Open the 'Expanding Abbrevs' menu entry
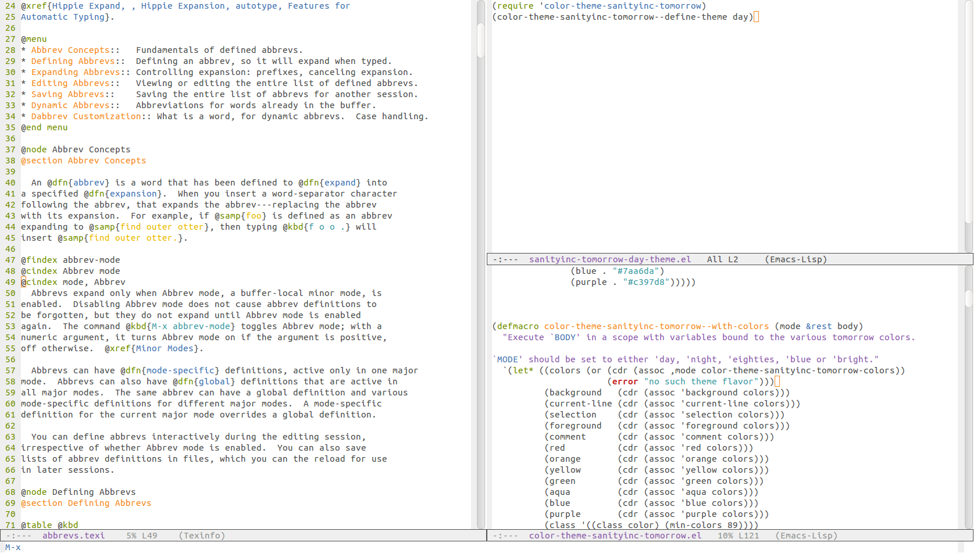Screen dimensions: 977x560 [76, 72]
